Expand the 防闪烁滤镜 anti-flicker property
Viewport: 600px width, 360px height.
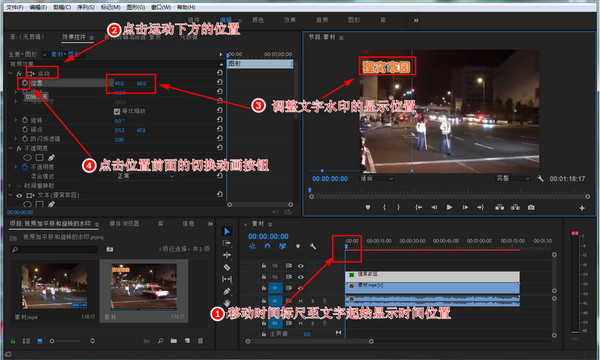click(16, 138)
